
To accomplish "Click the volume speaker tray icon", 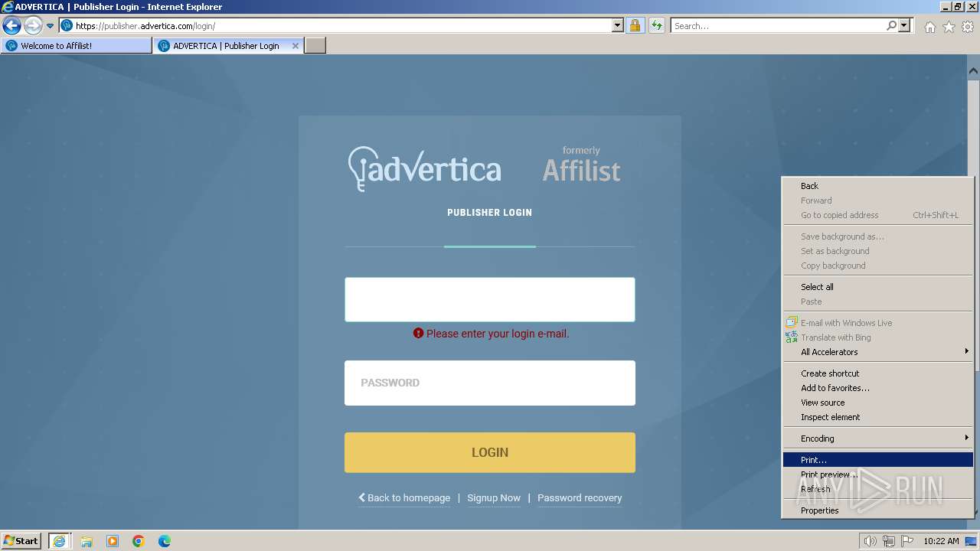I will [871, 541].
